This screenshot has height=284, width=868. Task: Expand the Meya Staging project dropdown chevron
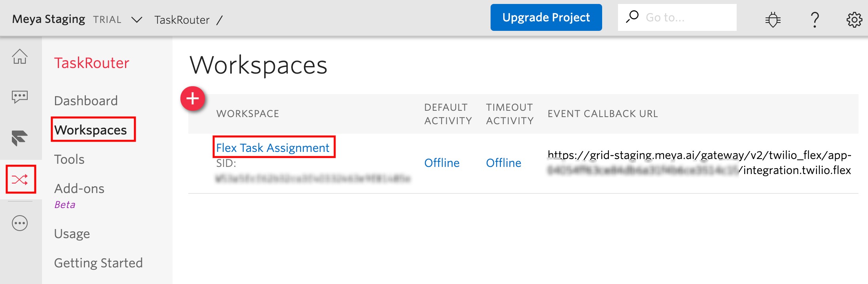tap(136, 20)
